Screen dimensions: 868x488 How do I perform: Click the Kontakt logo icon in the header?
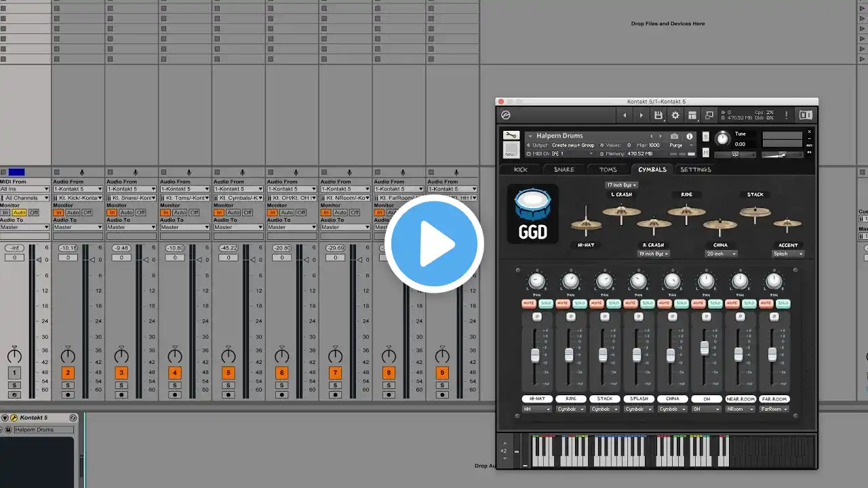coord(506,115)
